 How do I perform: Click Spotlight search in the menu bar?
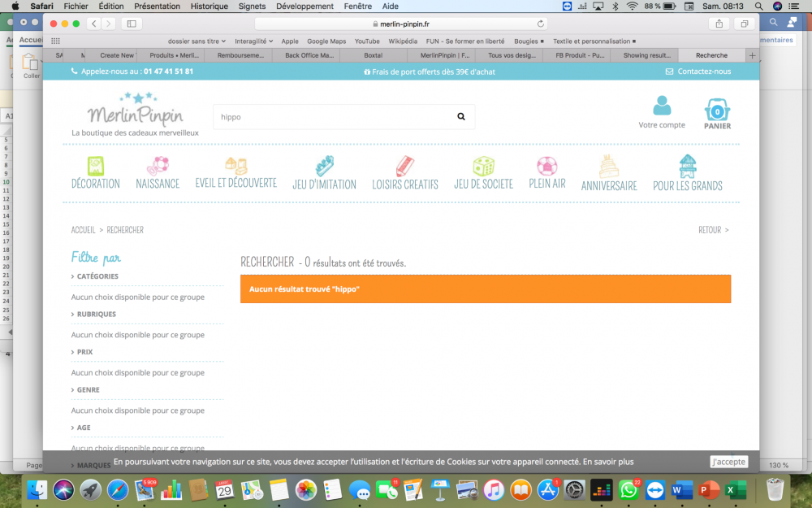click(x=758, y=7)
